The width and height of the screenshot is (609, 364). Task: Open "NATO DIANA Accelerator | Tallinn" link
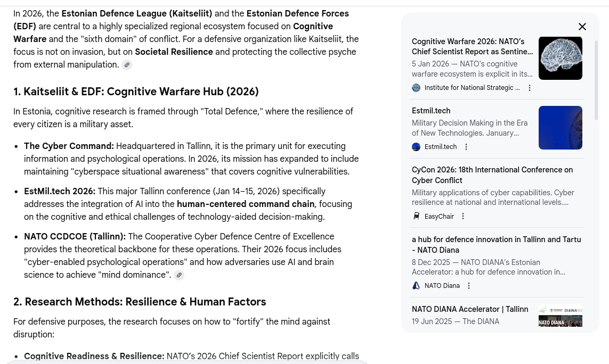[x=469, y=309]
